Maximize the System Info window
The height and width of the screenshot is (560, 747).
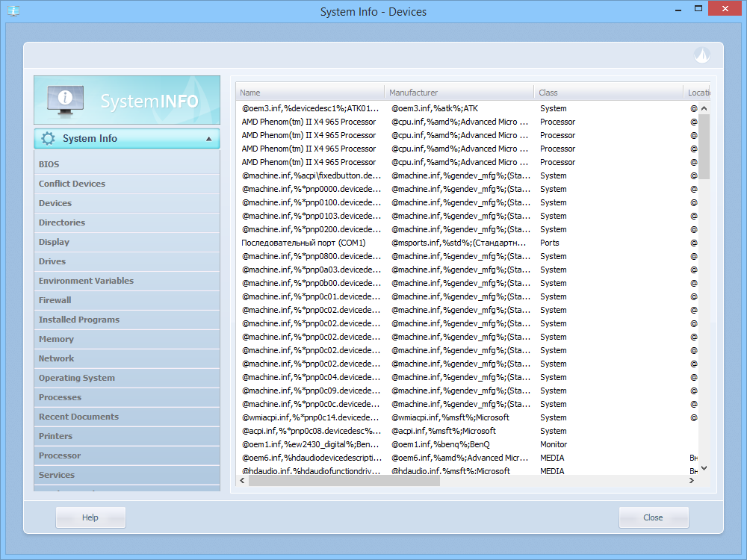pyautogui.click(x=698, y=8)
